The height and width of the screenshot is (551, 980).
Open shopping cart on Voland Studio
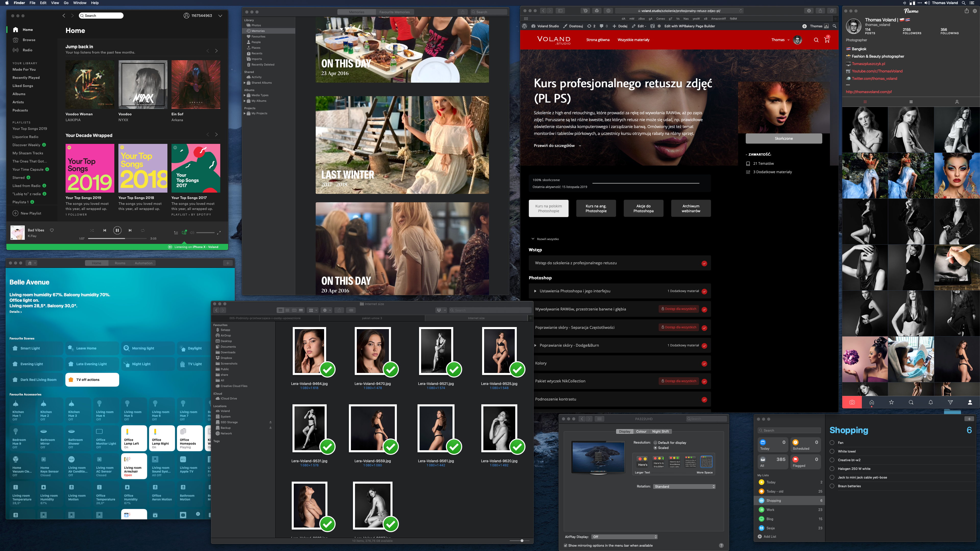pos(827,40)
